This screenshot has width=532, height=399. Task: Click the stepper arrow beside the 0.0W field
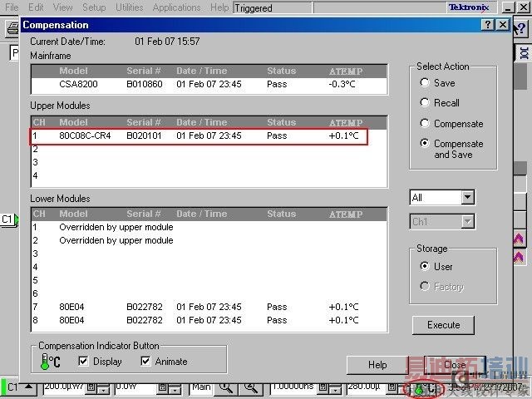point(175,389)
